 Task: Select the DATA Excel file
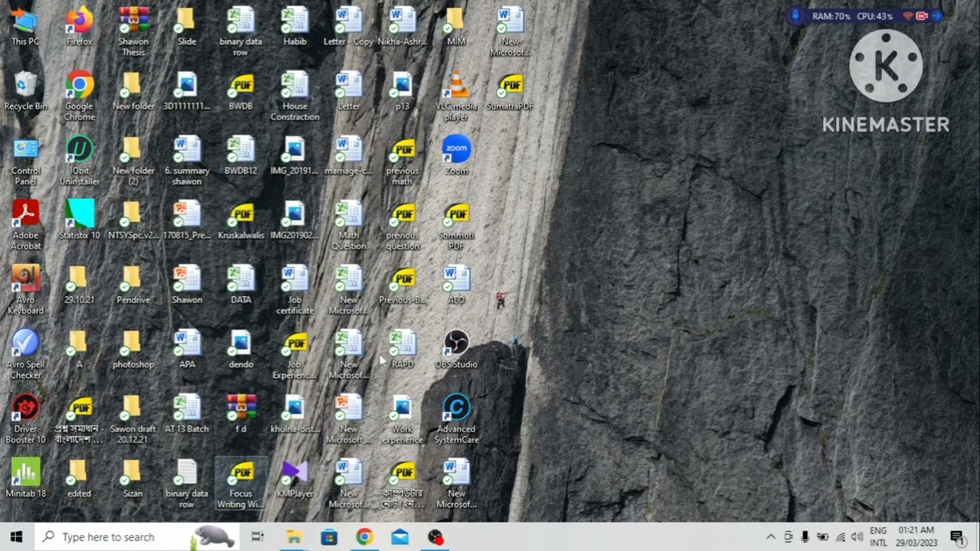(240, 285)
